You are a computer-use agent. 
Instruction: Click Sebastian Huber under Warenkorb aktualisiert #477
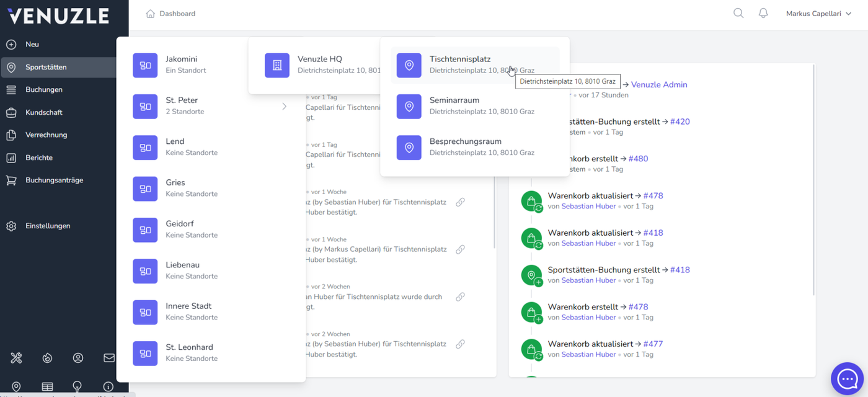click(x=589, y=355)
